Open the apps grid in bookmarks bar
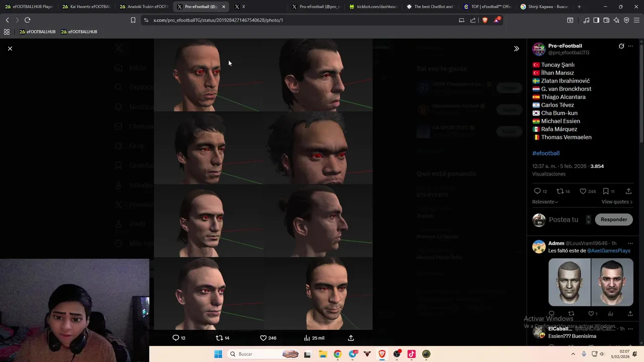Screen dimensions: 644x362 (x=7, y=32)
